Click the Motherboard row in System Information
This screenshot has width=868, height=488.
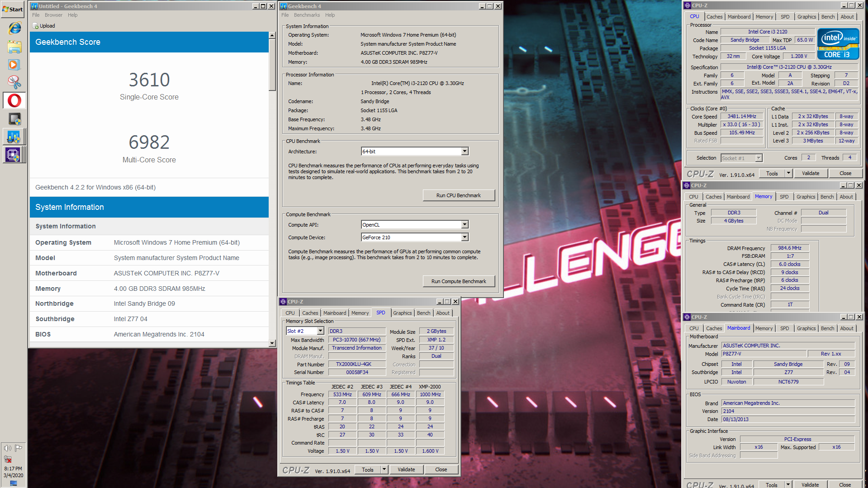[149, 273]
